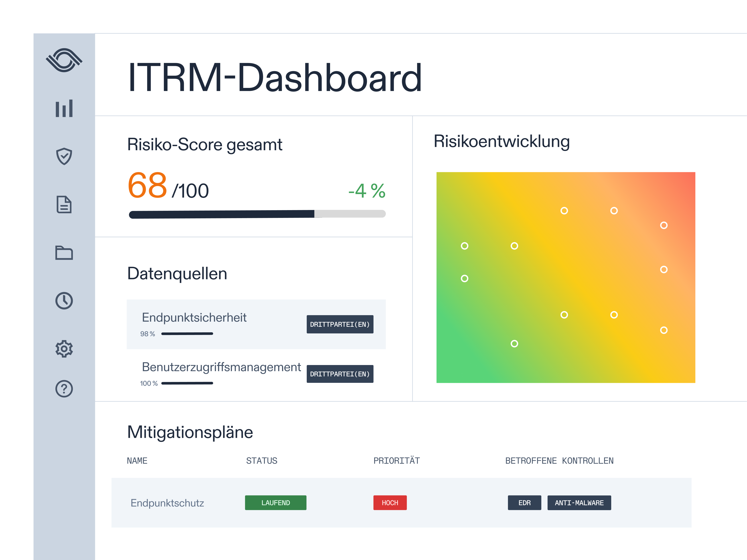Select the Benutzerzugriffsmanagement data source row
Viewport: 747px width, 560px height.
point(256,374)
